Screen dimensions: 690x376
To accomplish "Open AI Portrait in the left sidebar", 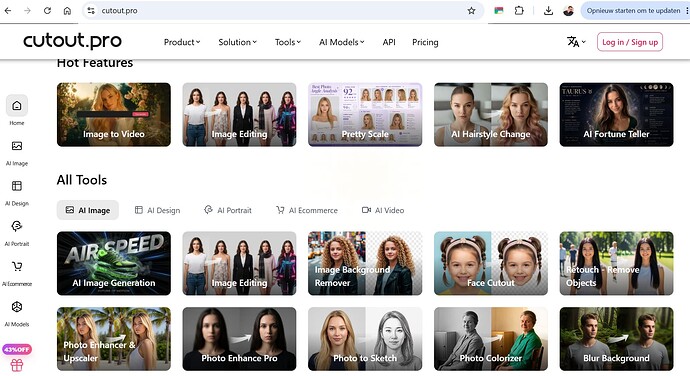I will click(17, 233).
